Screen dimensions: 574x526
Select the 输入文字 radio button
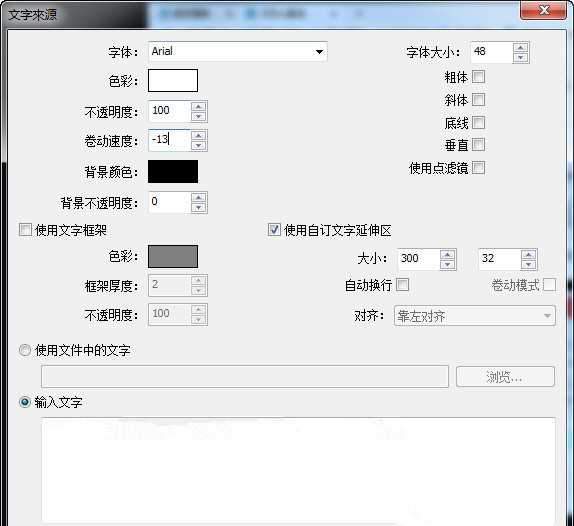click(25, 402)
